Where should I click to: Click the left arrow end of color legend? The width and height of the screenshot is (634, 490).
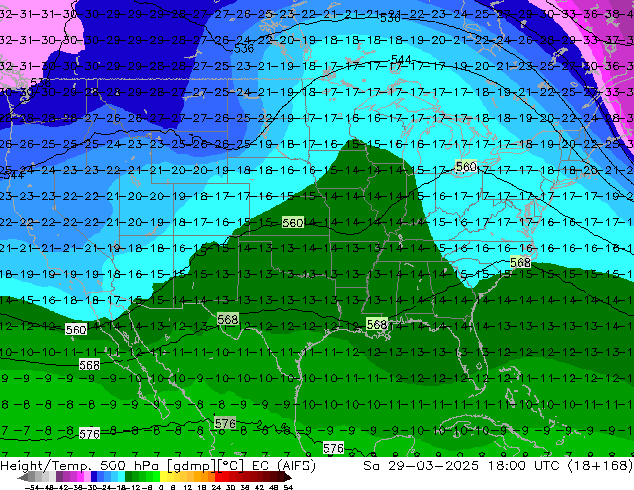[23, 477]
